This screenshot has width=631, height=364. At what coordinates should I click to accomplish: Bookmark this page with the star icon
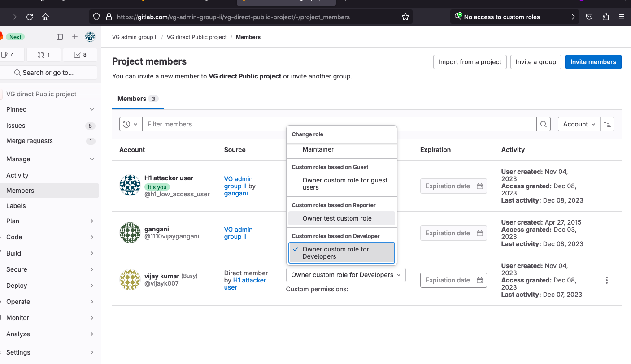(x=405, y=17)
